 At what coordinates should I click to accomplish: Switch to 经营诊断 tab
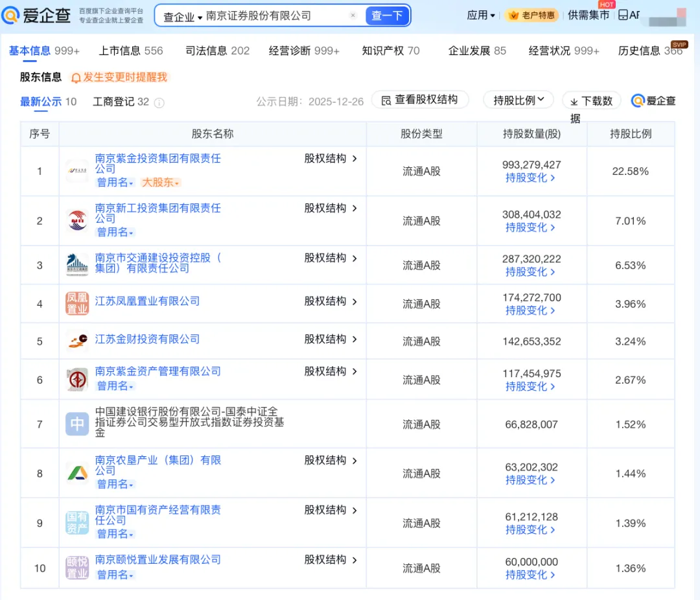point(304,51)
